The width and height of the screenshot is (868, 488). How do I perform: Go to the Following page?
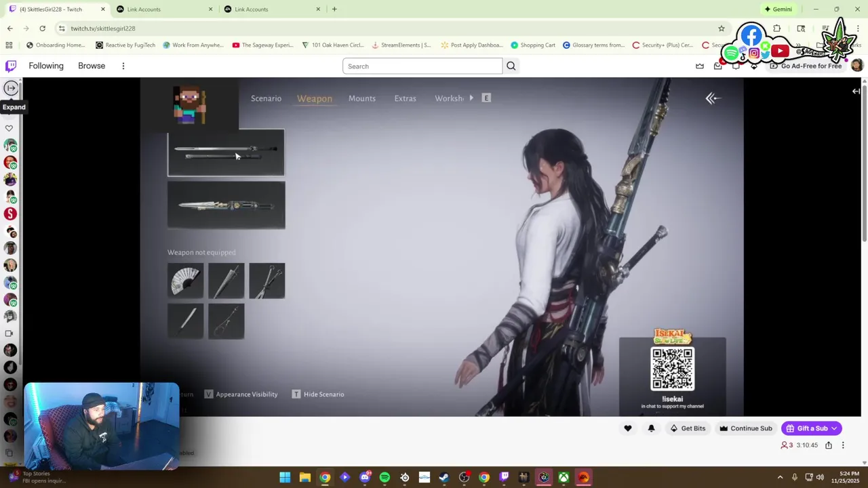[46, 66]
